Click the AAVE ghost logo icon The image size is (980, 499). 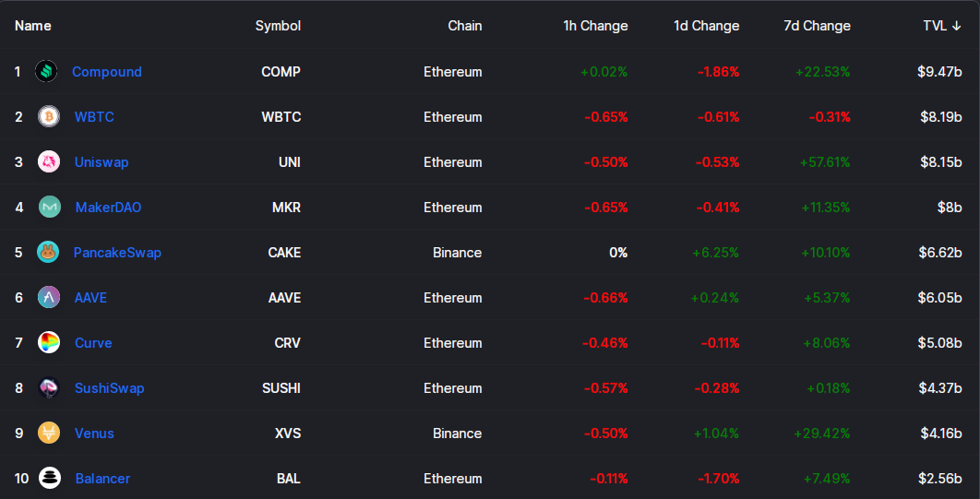coord(49,297)
